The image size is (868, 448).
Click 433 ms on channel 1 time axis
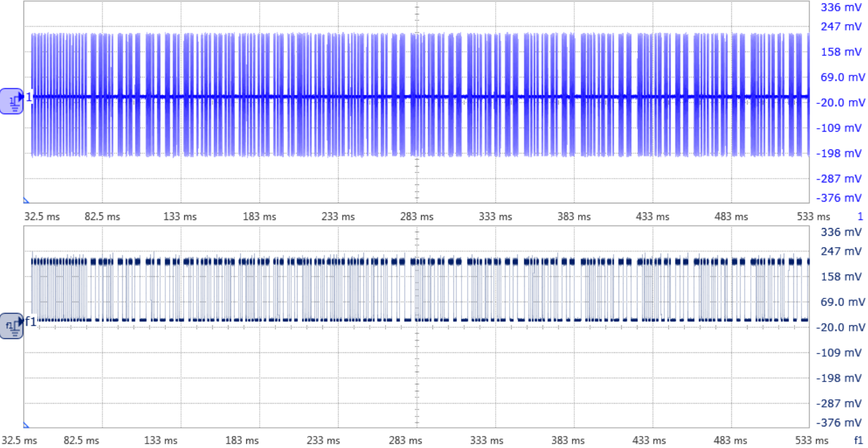point(653,217)
